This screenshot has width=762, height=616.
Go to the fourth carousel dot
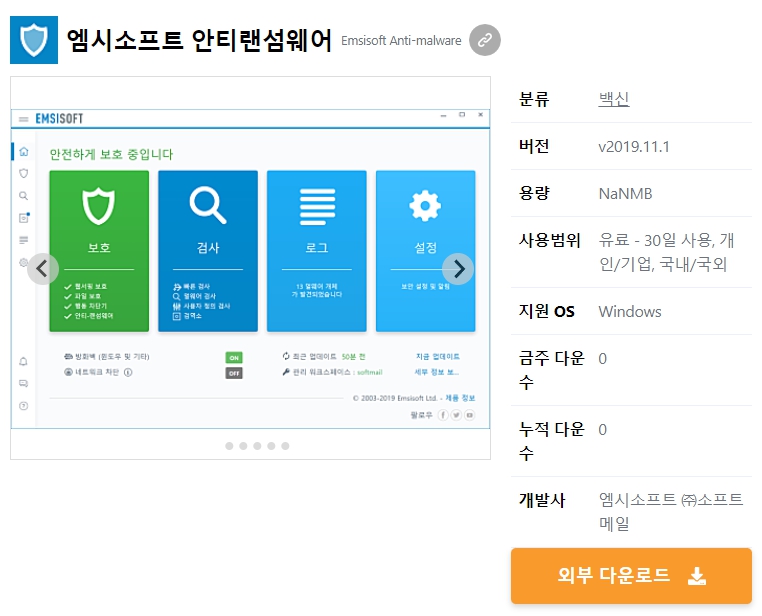(271, 446)
